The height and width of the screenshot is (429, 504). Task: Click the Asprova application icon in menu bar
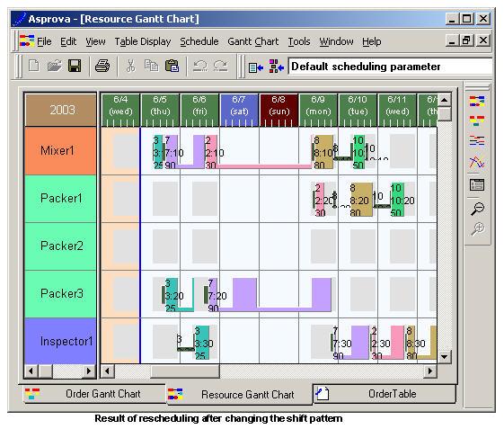coord(27,40)
